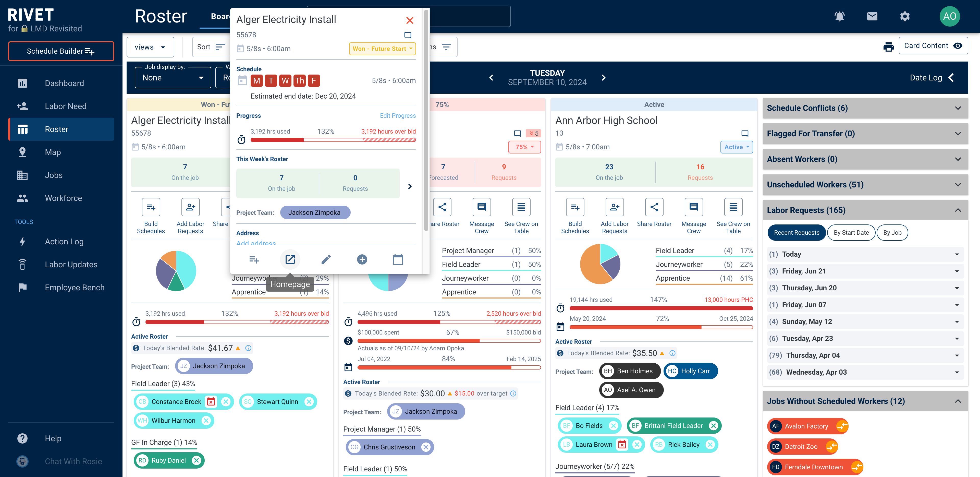980x477 pixels.
Task: Expand Unscheduled Workers (51) panel
Action: [x=865, y=185]
